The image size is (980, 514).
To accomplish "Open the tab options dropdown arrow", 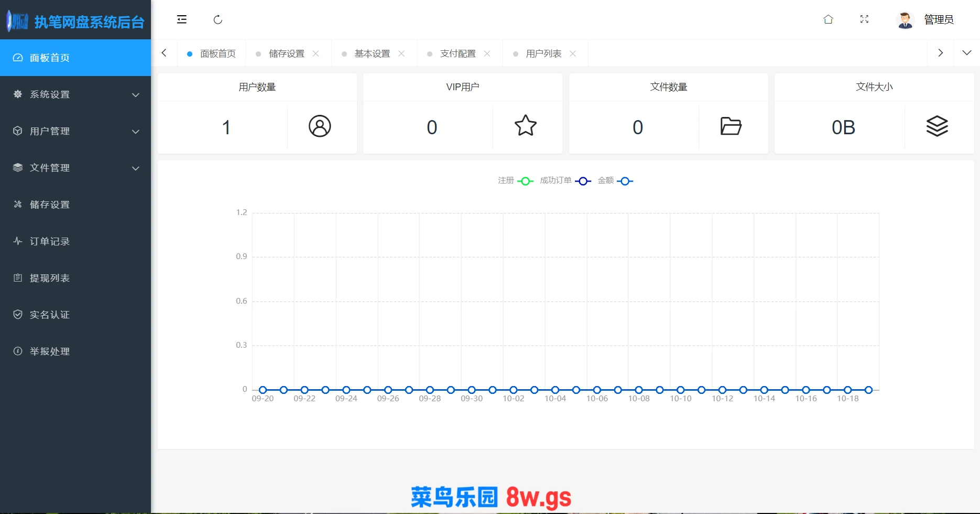I will coord(967,53).
